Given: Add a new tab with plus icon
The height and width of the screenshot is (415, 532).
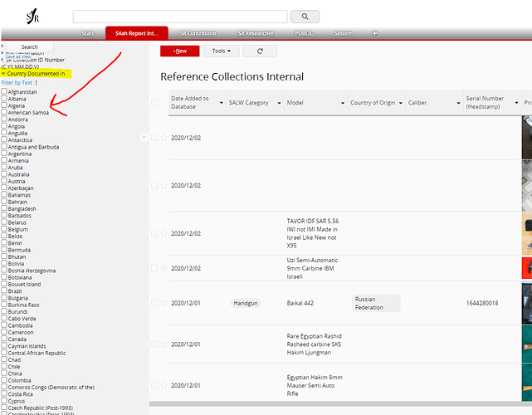Looking at the screenshot, I should pos(374,33).
